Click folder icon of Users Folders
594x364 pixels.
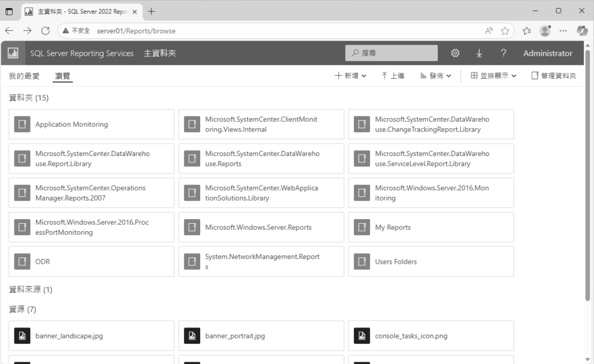(x=361, y=261)
